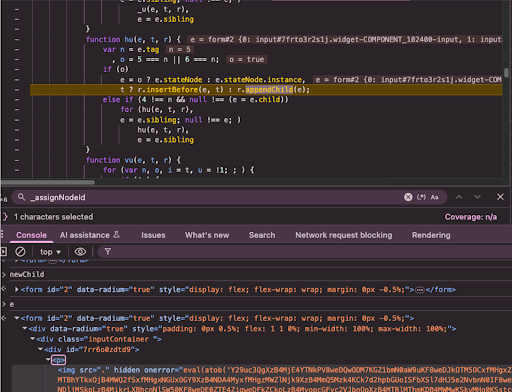Open Network request blocking tab

[344, 235]
